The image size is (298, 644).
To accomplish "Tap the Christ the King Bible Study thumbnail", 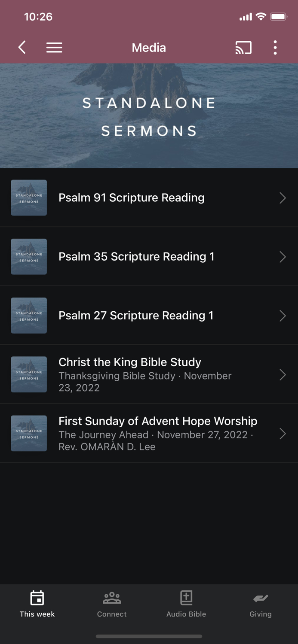I will (28, 374).
